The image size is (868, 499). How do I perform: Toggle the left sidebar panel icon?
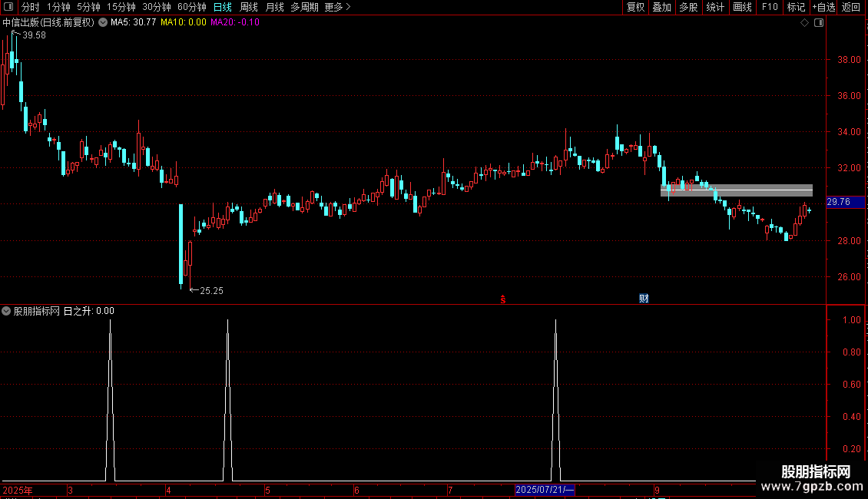pos(8,7)
